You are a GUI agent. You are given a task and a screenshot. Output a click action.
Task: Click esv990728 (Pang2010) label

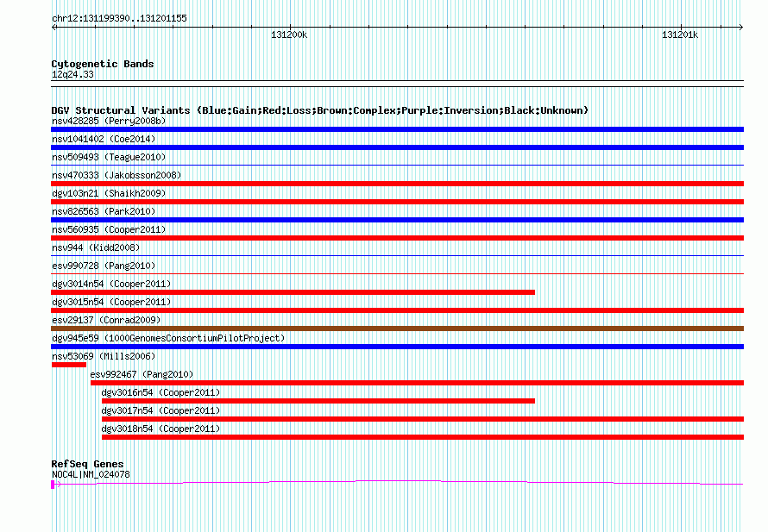[x=104, y=266]
